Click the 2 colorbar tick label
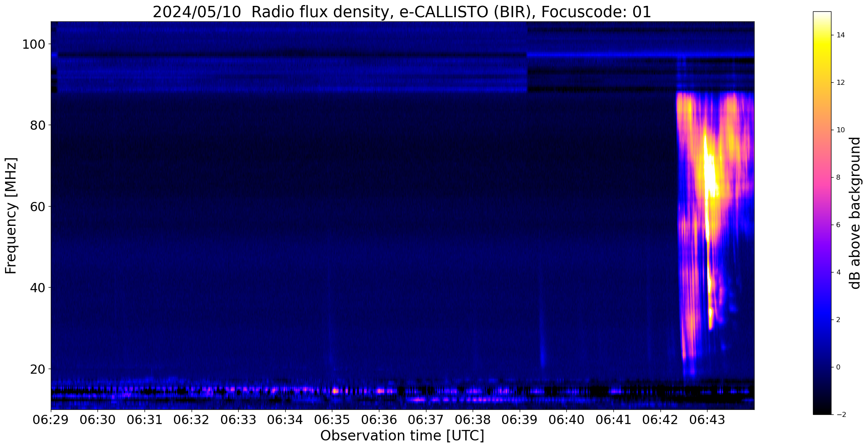Screen dimensions: 868x448 click(839, 320)
